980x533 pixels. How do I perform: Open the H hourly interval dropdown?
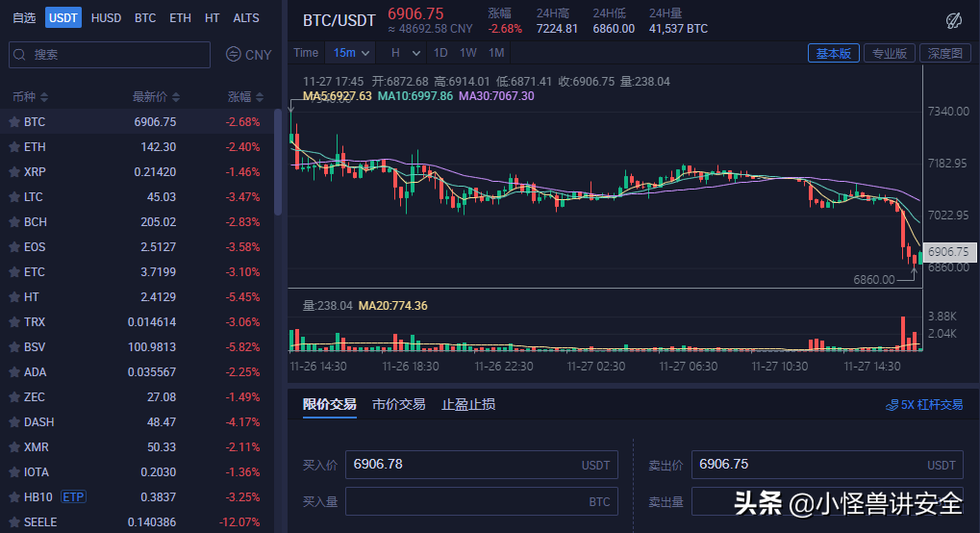pyautogui.click(x=405, y=53)
